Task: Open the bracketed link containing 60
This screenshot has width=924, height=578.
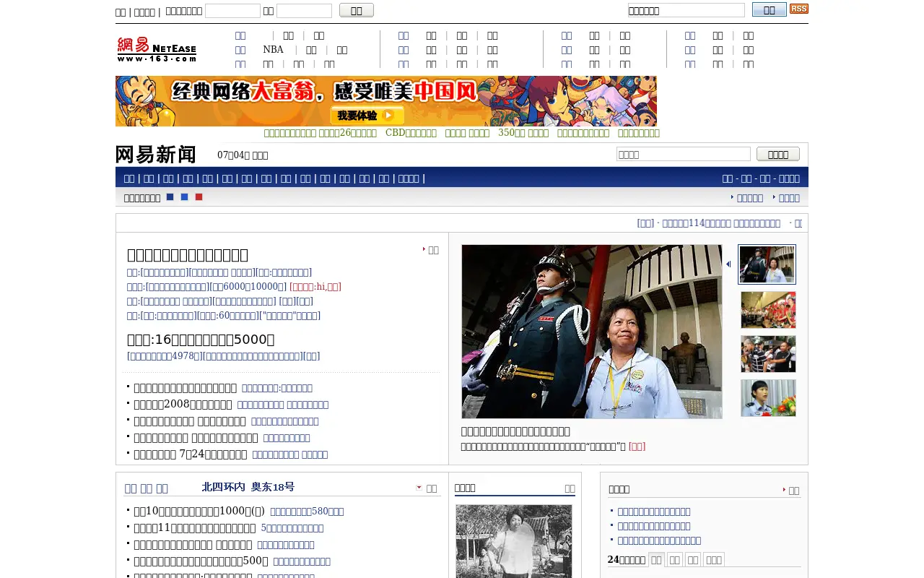Action: point(227,316)
